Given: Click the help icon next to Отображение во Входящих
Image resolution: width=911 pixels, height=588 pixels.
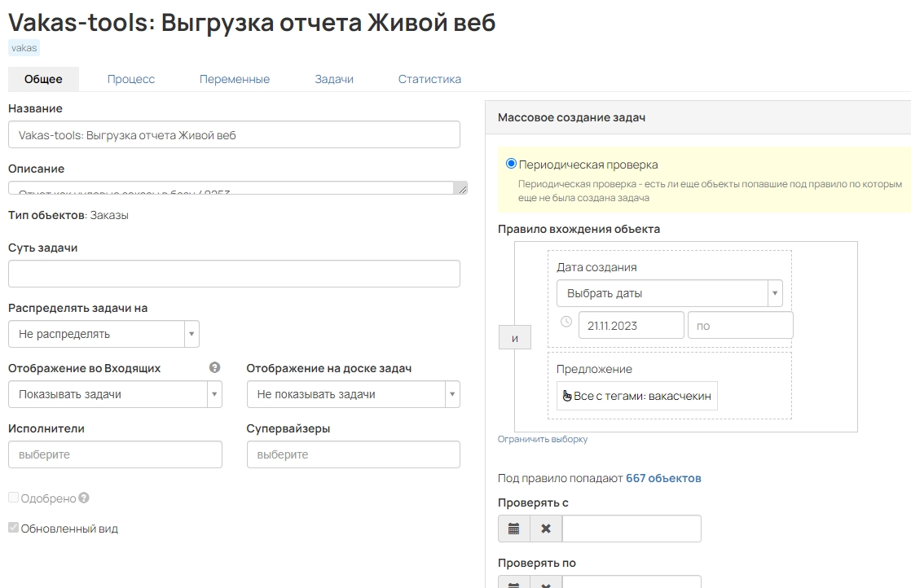Looking at the screenshot, I should [213, 368].
